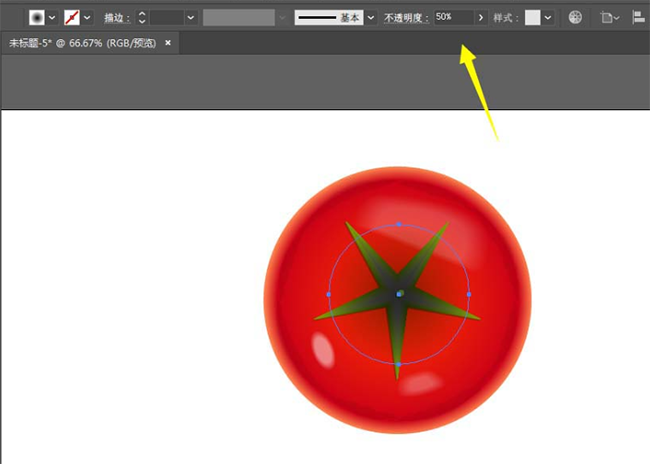This screenshot has height=464, width=650.
Task: Click the stroke weight stepper arrows
Action: pos(142,17)
